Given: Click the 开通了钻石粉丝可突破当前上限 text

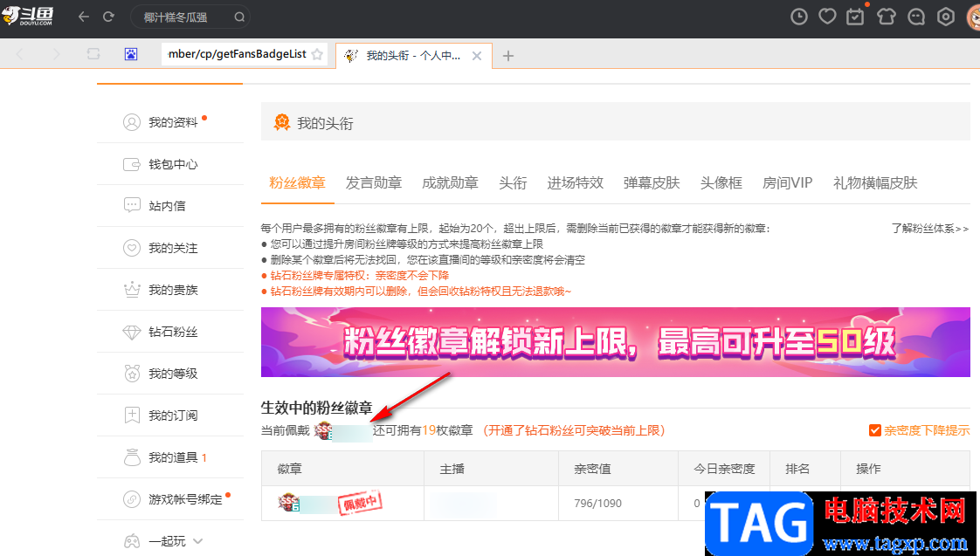Looking at the screenshot, I should click(x=574, y=430).
